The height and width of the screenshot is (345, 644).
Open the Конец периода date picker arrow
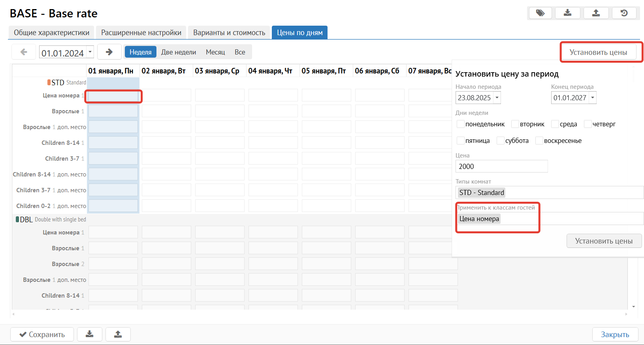point(593,97)
